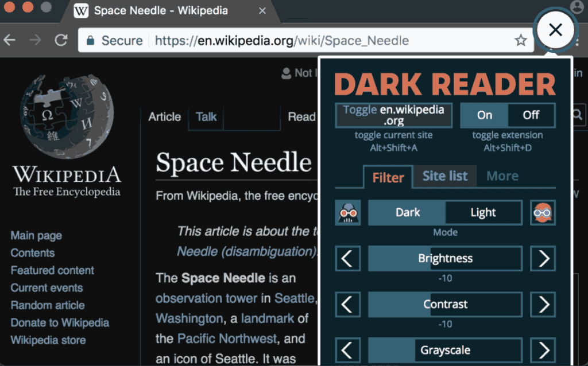This screenshot has width=588, height=366.
Task: Click the Secure padlock icon in address bar
Action: 90,40
